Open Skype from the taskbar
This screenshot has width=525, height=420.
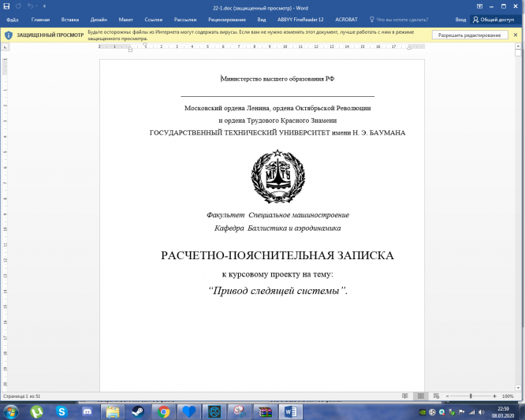(x=61, y=411)
